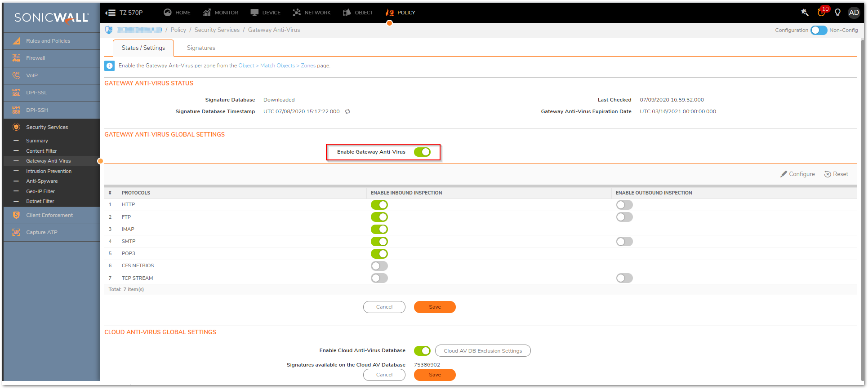Toggle Enable Cloud Anti-Virus Database switch
Screen dimensions: 868x389
coord(422,350)
